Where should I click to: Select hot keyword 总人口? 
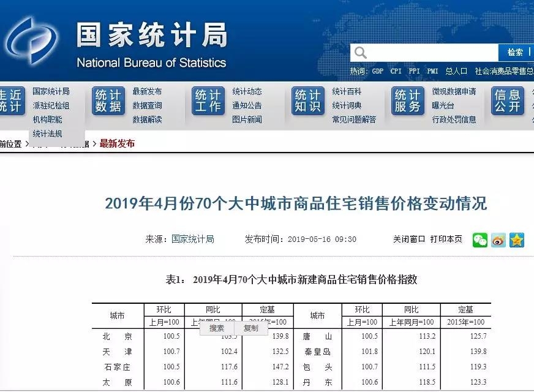pos(456,71)
